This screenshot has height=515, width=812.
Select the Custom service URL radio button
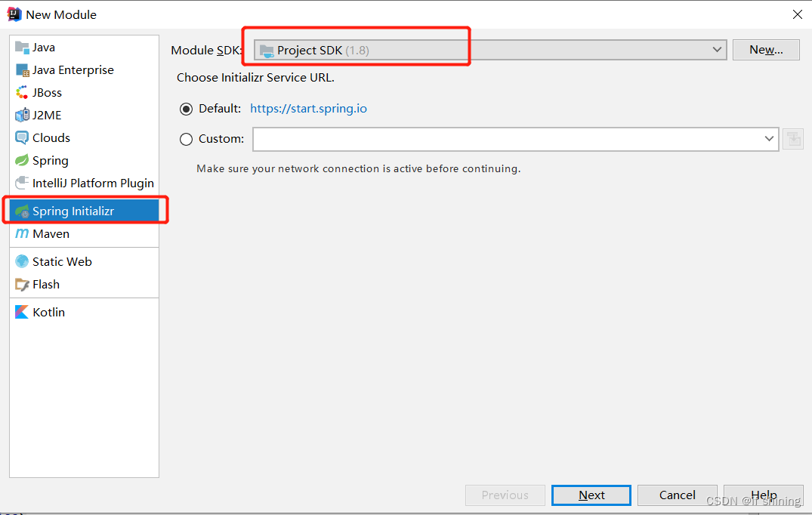tap(186, 139)
